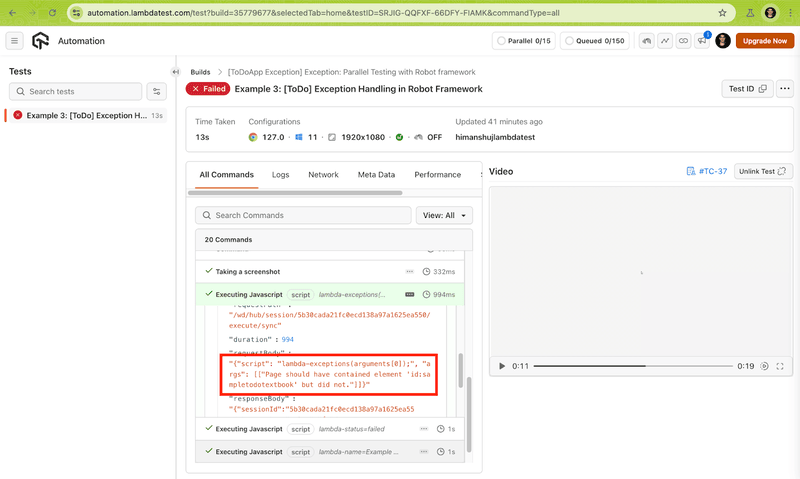Open options for Taking a screenshot command
Screen dimensions: 800x479
click(x=410, y=271)
